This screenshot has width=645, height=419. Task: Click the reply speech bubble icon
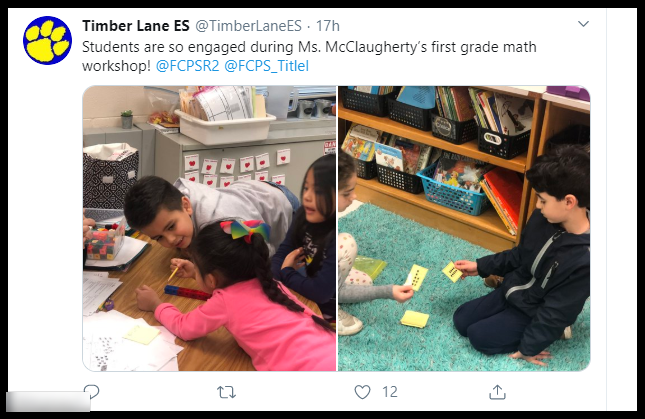click(91, 391)
